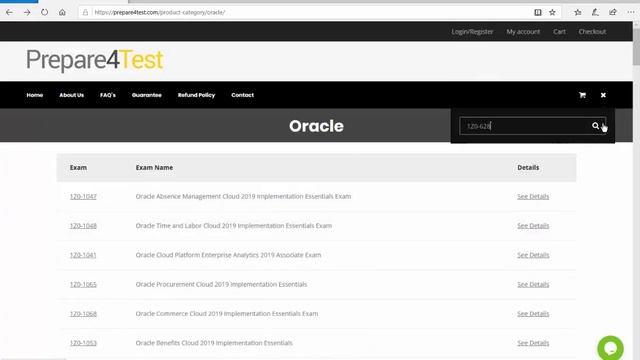Go back using browser back arrow
This screenshot has height=360, width=640.
[x=9, y=12]
